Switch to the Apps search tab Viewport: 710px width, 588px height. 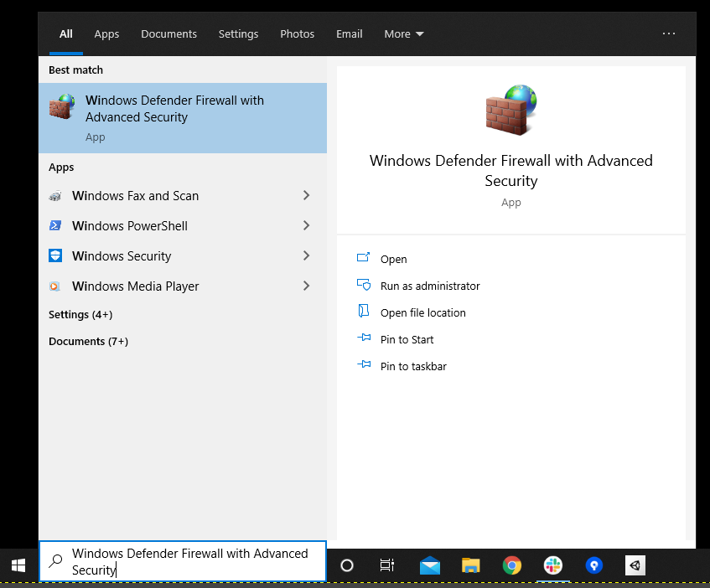point(106,34)
